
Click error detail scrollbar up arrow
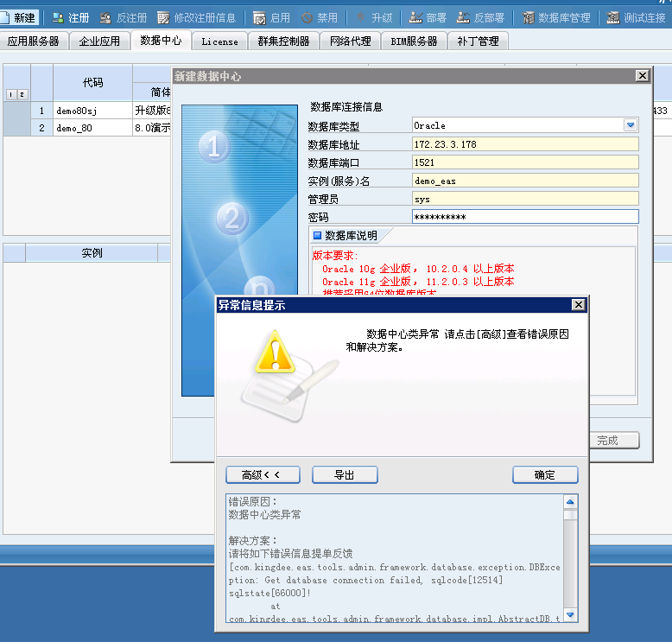(570, 501)
